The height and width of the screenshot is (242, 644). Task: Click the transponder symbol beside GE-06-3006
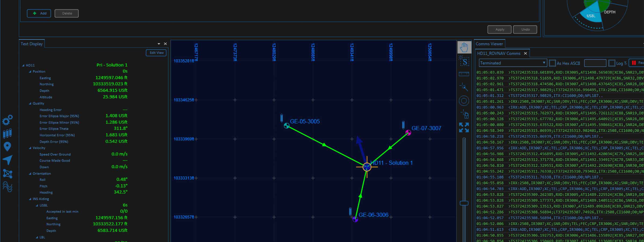[350, 212]
